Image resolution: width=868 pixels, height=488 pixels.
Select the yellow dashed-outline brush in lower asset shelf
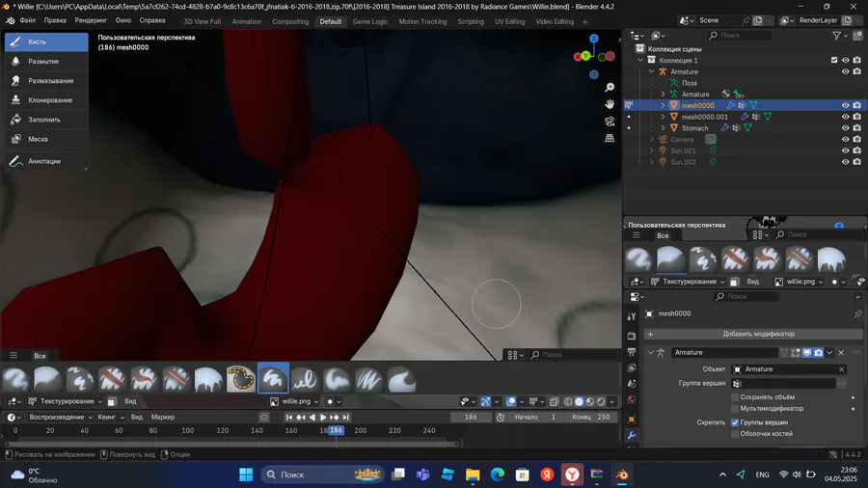click(x=241, y=379)
